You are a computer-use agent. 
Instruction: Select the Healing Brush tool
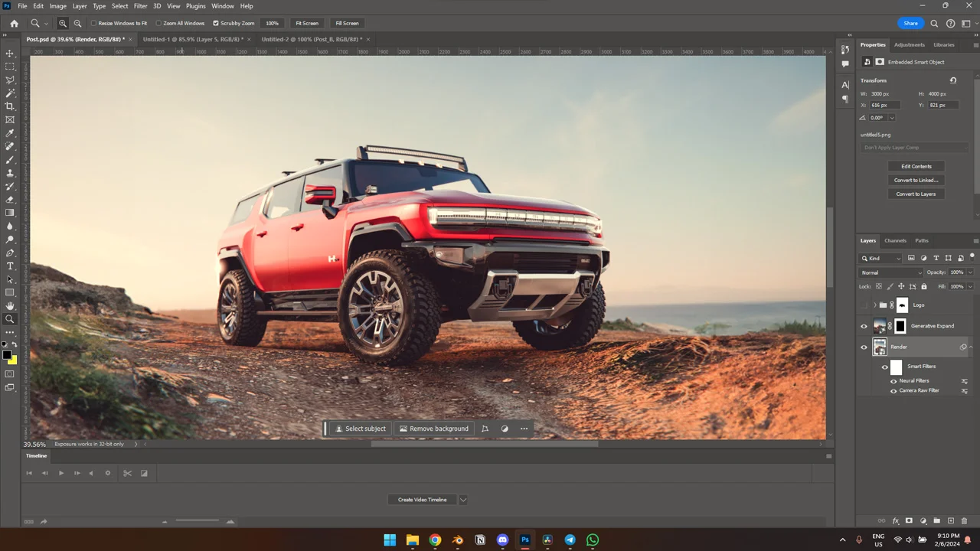pyautogui.click(x=10, y=145)
